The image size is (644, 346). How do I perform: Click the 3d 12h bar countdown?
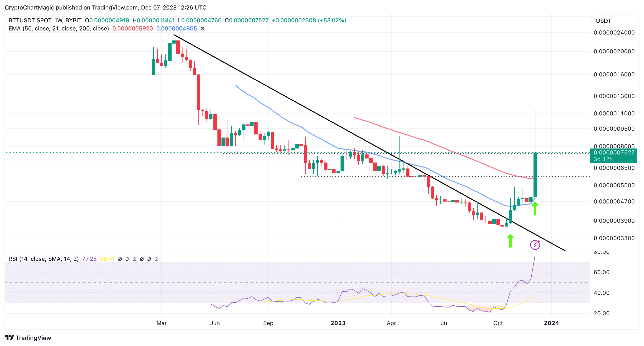tap(603, 159)
